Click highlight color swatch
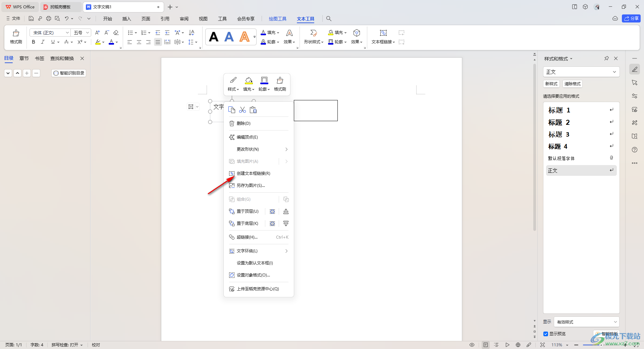644x349 pixels. 98,42
